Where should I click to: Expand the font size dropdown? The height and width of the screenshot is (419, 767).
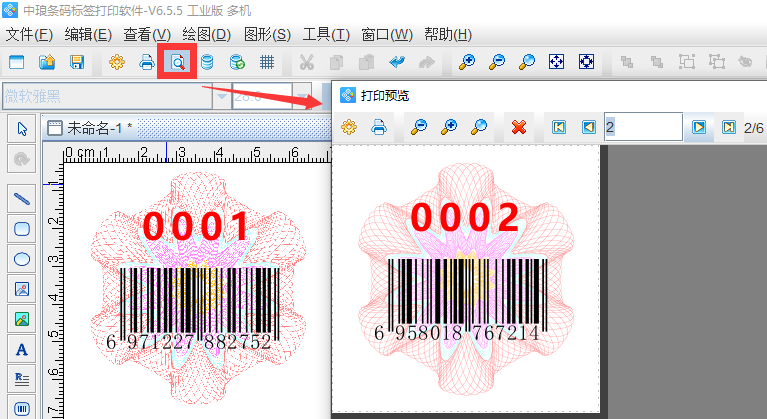pos(302,96)
